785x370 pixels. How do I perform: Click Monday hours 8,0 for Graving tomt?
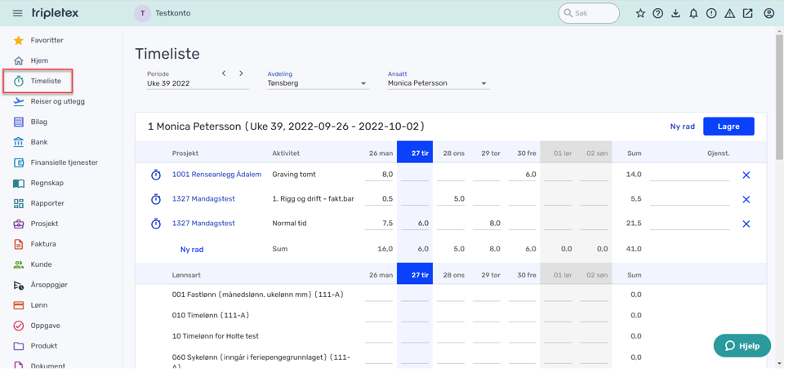pos(379,174)
